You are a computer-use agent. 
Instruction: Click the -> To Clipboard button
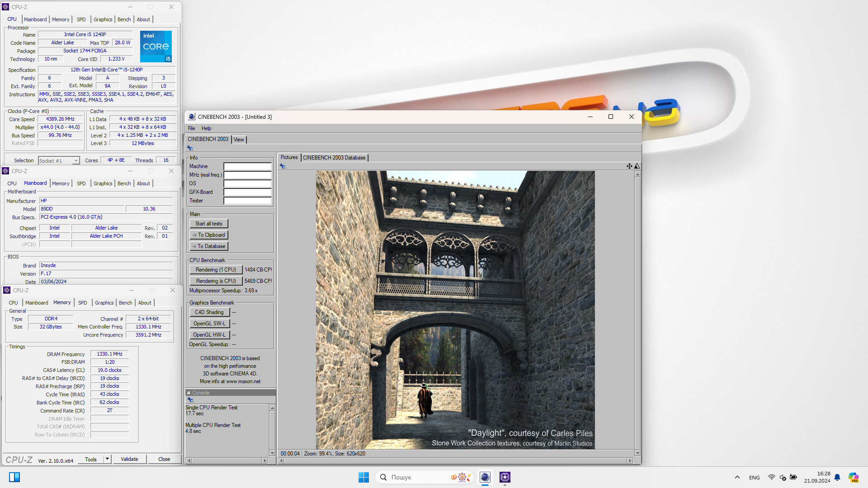(x=209, y=235)
